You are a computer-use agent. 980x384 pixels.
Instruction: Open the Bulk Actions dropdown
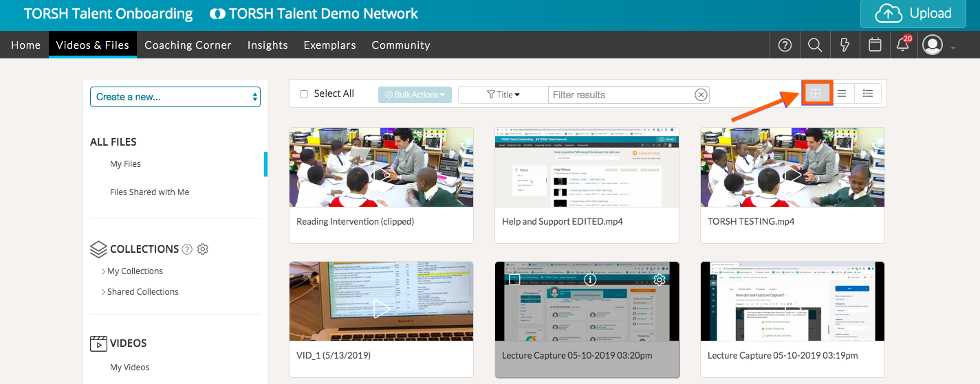pyautogui.click(x=415, y=95)
